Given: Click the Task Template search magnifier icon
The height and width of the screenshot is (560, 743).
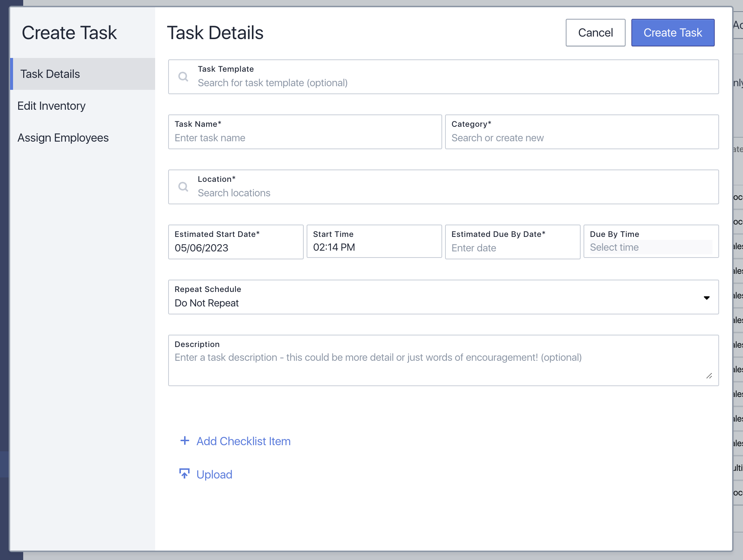Looking at the screenshot, I should [183, 76].
